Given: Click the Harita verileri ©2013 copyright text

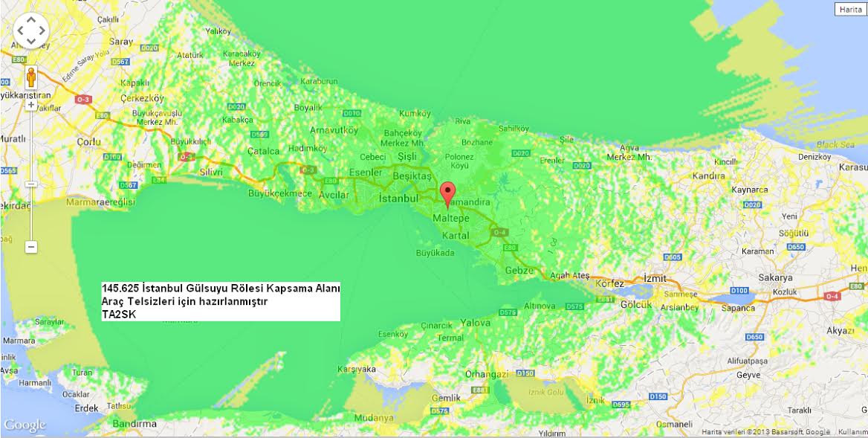Looking at the screenshot, I should click(766, 432).
